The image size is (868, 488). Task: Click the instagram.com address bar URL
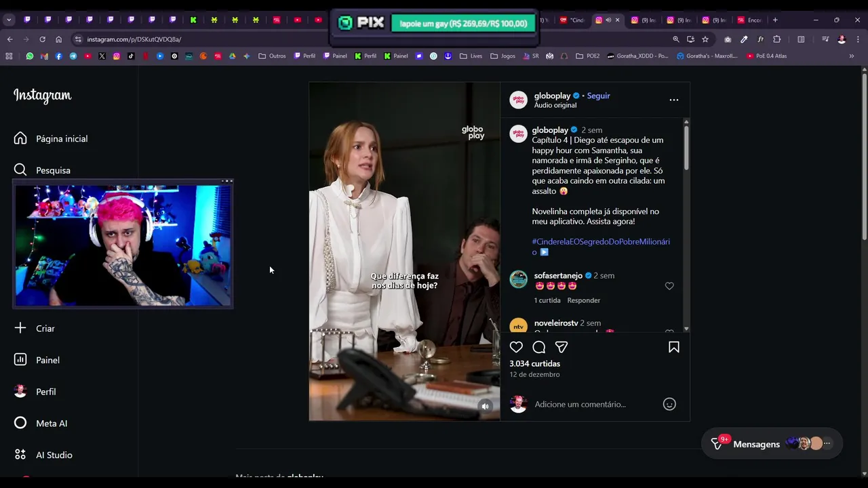click(x=134, y=39)
